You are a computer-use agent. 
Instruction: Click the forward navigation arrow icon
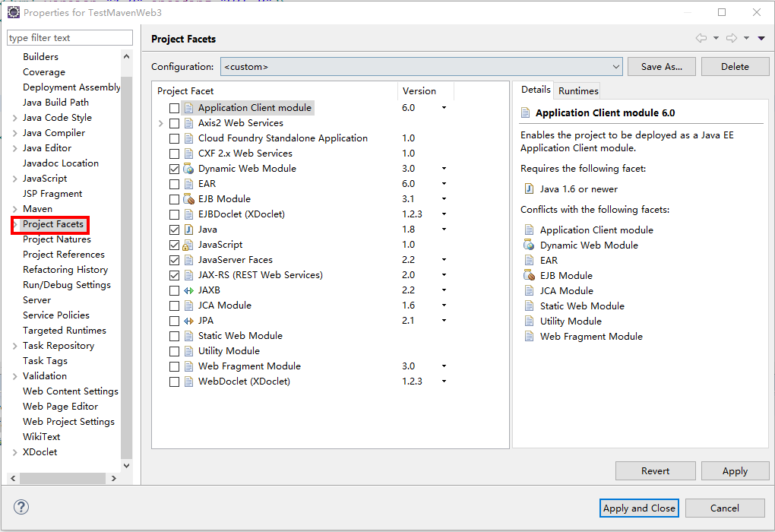732,38
